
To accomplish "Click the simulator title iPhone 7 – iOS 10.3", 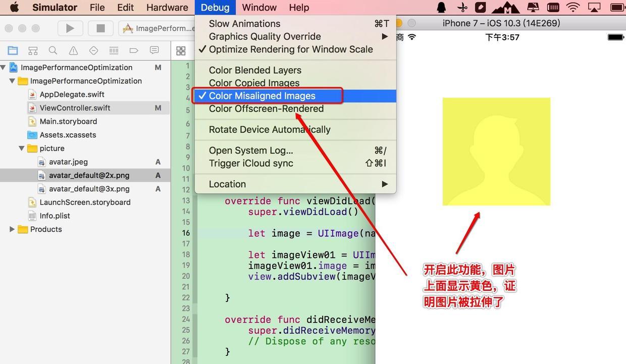I will click(x=501, y=23).
